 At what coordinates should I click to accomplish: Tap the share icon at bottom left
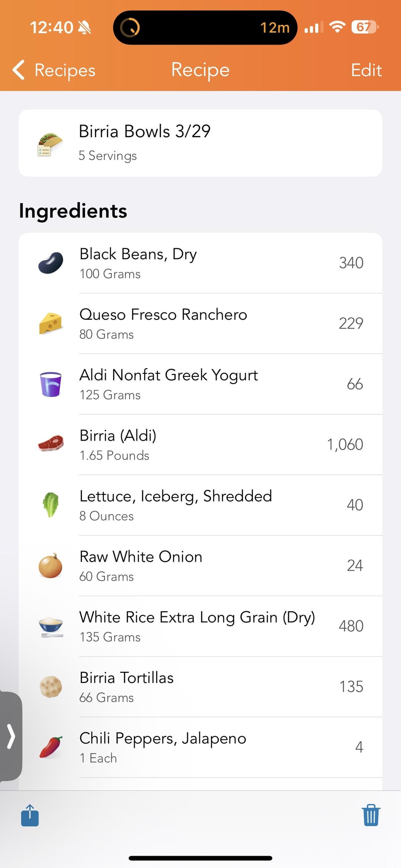pos(30,815)
